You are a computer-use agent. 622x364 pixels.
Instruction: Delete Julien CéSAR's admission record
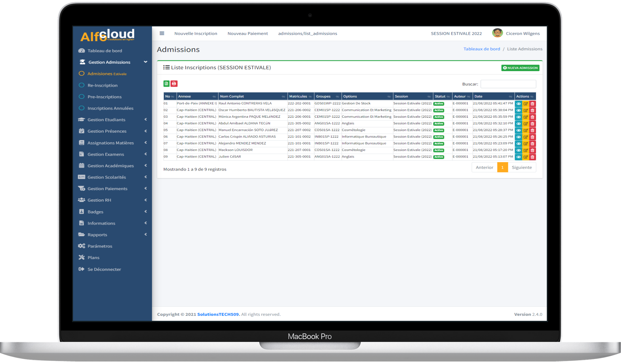pos(533,157)
